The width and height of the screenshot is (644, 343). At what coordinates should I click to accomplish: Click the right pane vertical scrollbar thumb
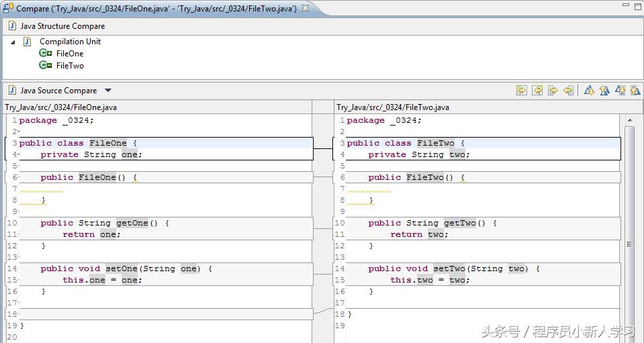630,234
